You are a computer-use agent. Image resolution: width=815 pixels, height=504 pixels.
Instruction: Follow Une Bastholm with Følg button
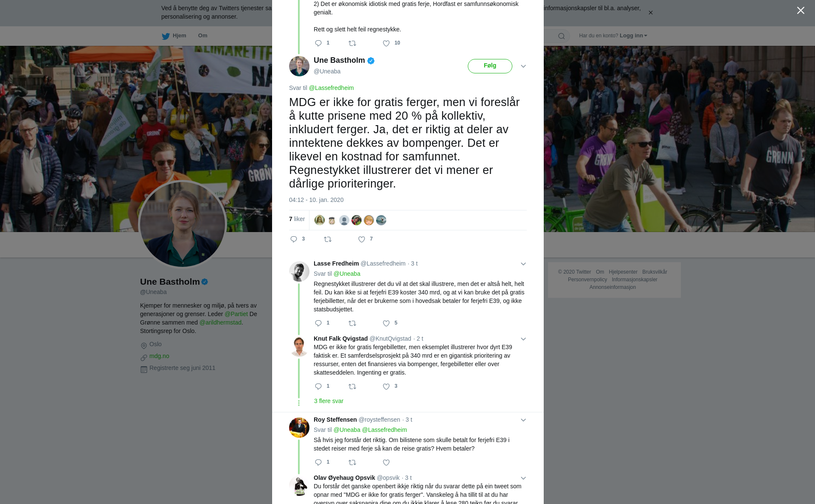[x=490, y=66]
